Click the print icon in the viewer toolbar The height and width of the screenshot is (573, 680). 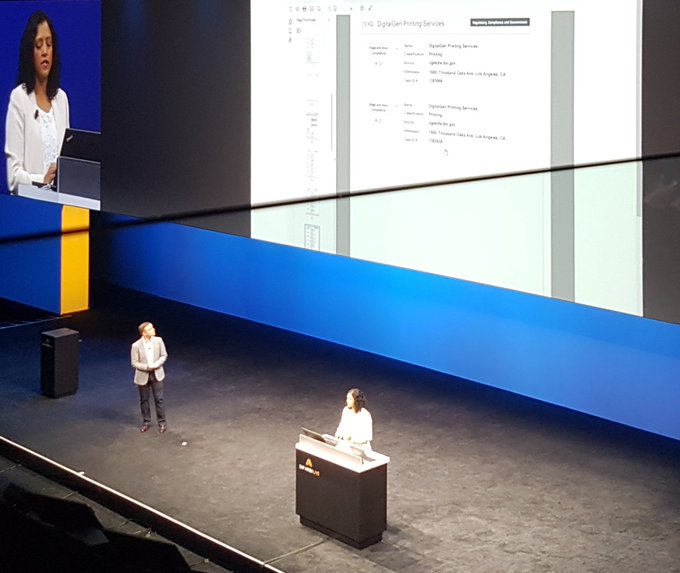(x=304, y=8)
